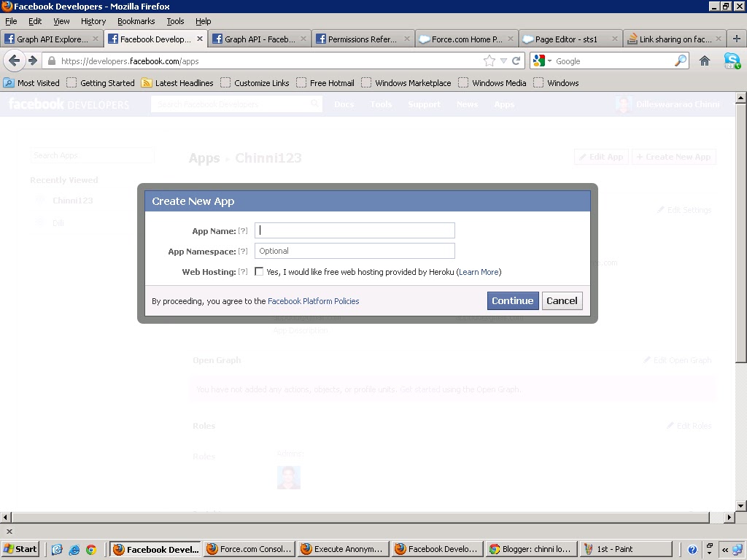This screenshot has width=747, height=560.
Task: Open the Windows Start menu
Action: (x=20, y=549)
